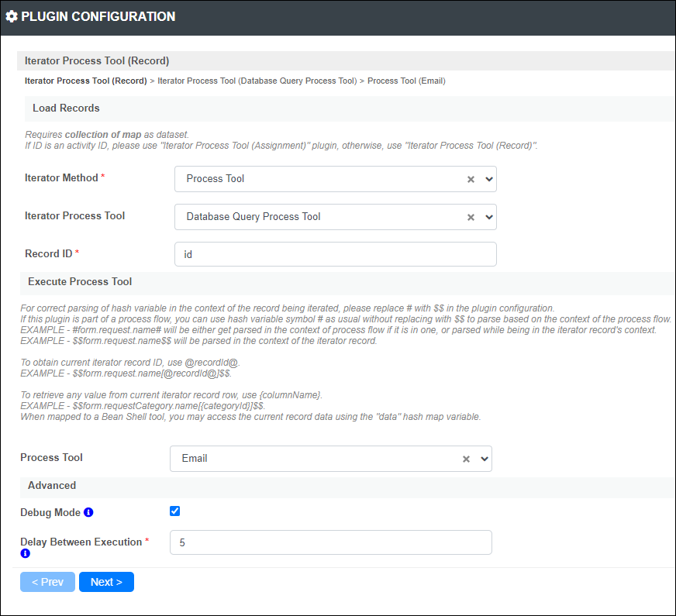Open the Process Tool Email dropdown arrow
Viewport: 676px width, 616px height.
[485, 459]
